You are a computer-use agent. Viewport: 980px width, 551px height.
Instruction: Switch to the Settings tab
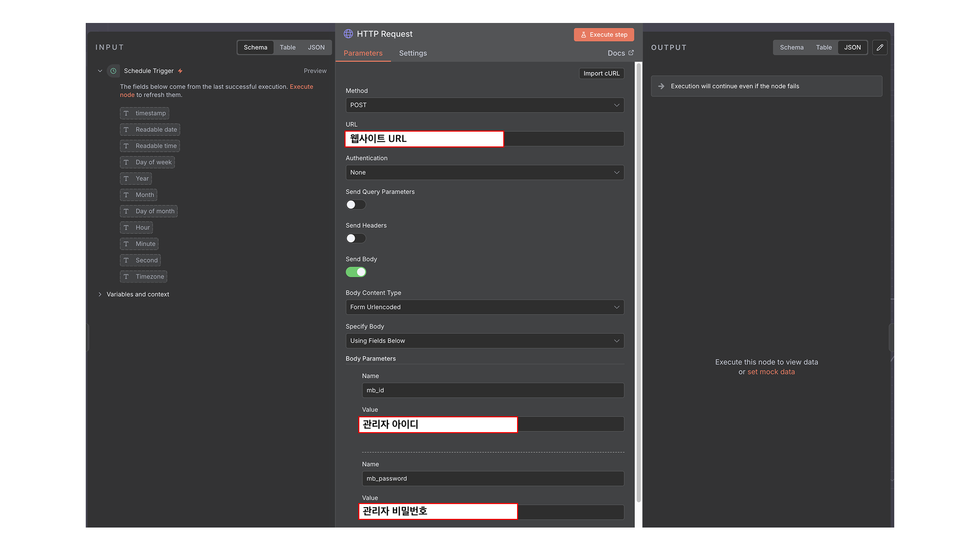click(412, 53)
